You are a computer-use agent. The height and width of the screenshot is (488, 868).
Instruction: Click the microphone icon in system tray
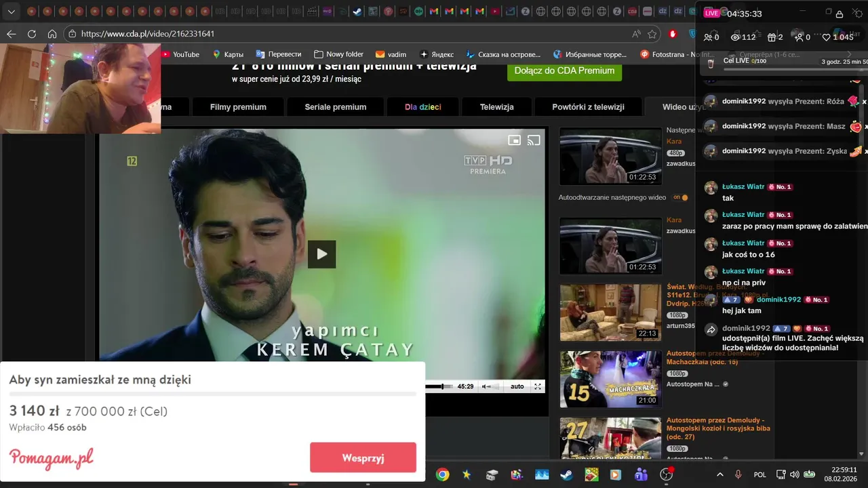coord(738,474)
